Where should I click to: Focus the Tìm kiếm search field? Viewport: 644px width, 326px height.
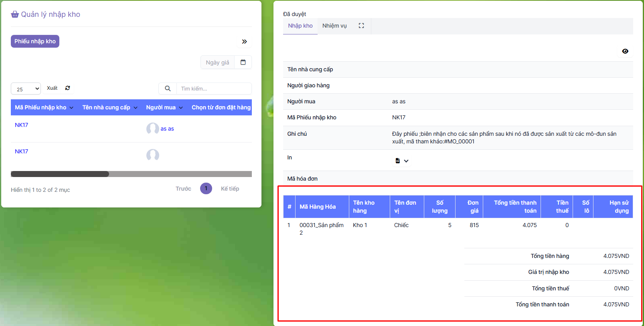click(x=214, y=89)
